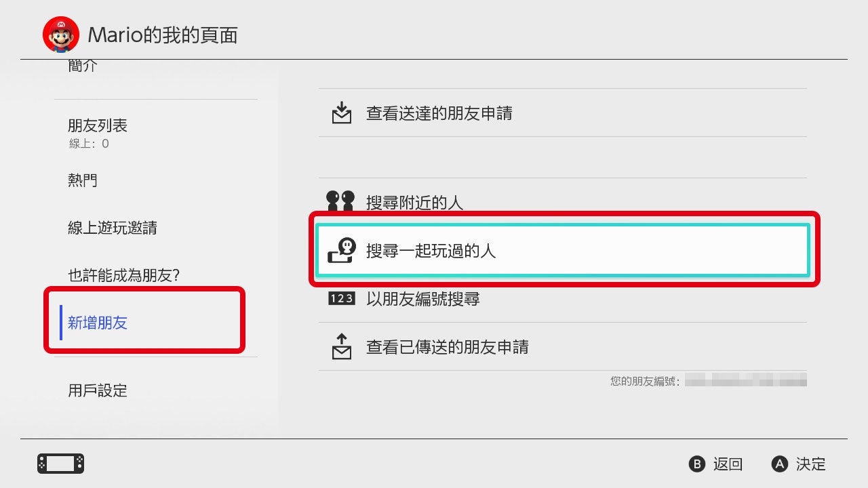Select 搜尋一起玩過的人 highlighted option
The height and width of the screenshot is (488, 868).
563,250
